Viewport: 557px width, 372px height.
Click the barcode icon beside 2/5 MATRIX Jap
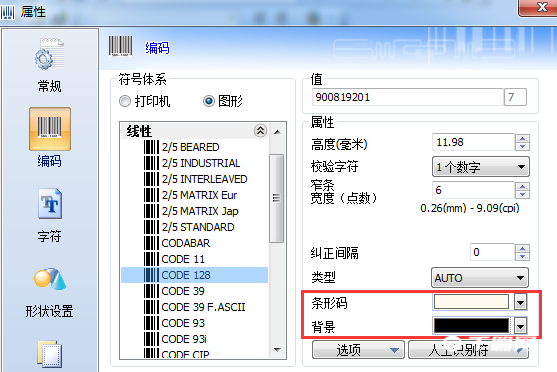tap(151, 211)
